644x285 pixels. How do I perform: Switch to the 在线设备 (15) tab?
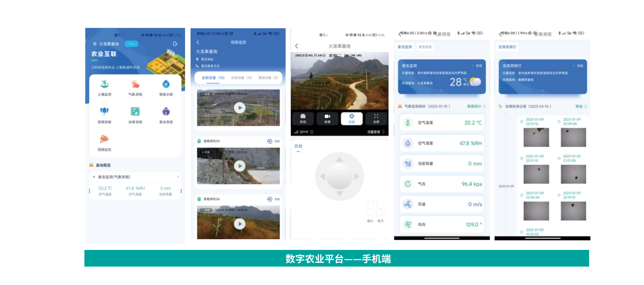click(x=241, y=78)
